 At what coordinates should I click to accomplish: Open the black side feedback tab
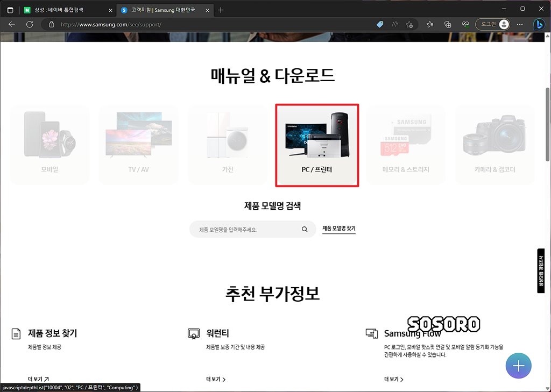click(541, 271)
